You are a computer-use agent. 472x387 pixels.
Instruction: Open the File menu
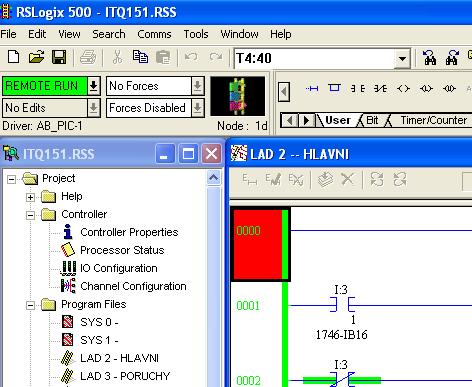(x=8, y=34)
